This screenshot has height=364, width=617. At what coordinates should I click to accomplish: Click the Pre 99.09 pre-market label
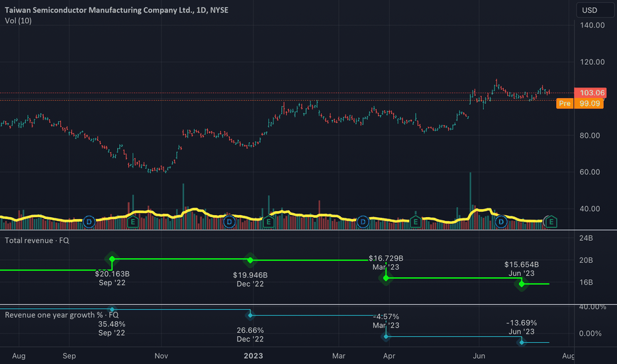pos(580,103)
